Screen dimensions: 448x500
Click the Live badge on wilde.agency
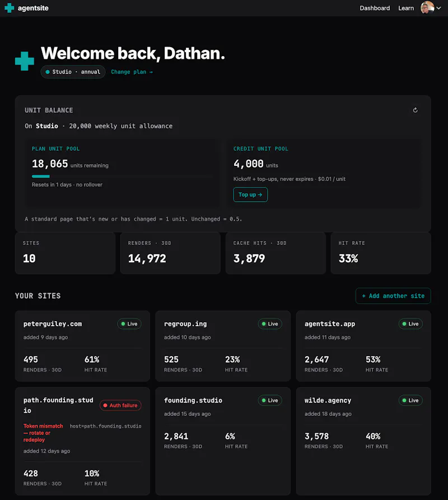point(410,400)
